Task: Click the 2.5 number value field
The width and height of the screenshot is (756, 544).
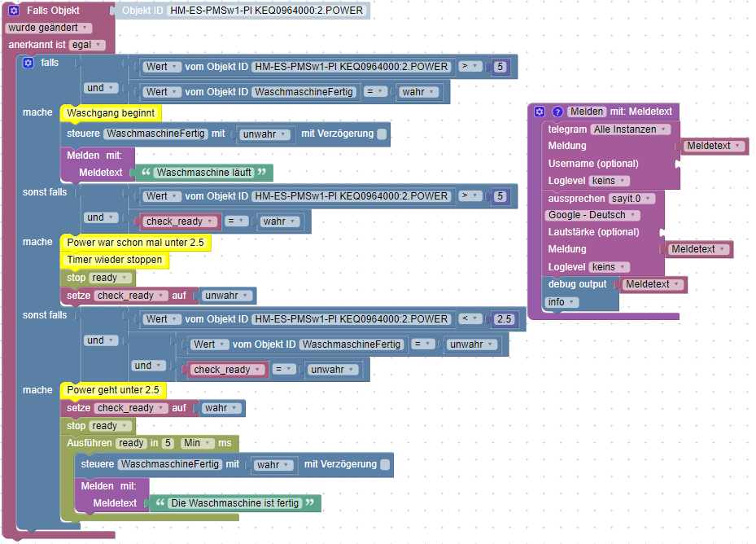Action: [x=504, y=319]
